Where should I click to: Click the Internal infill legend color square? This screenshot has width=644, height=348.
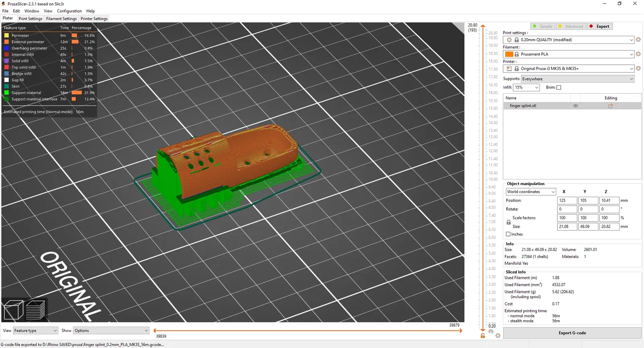tap(6, 55)
